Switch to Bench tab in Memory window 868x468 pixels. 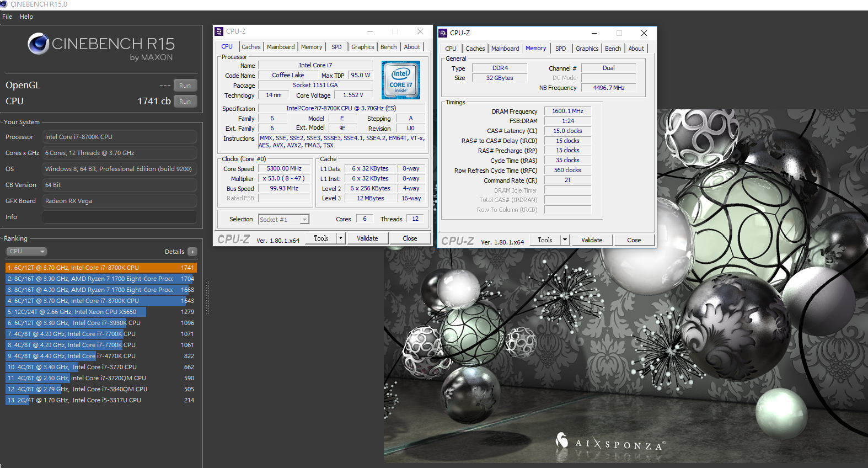613,49
